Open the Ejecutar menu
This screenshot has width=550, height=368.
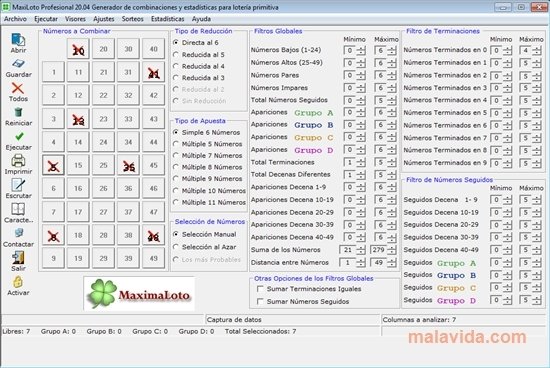point(46,19)
